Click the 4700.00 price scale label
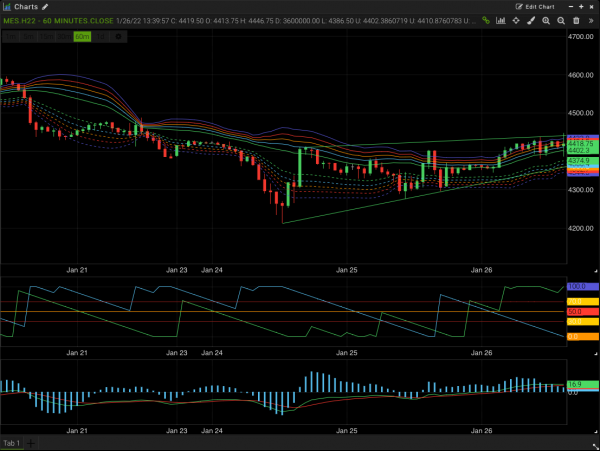Image resolution: width=600 pixels, height=451 pixels. pos(580,37)
